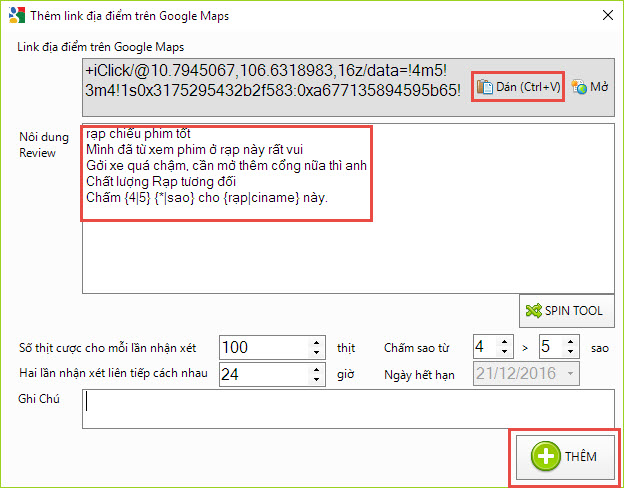Close the Thêm link địa điểm dialog
This screenshot has width=624, height=488.
click(607, 15)
